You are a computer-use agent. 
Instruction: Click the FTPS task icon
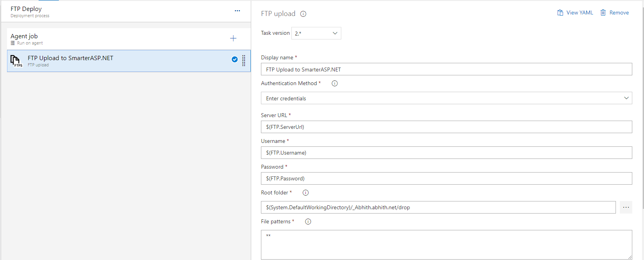pyautogui.click(x=16, y=61)
